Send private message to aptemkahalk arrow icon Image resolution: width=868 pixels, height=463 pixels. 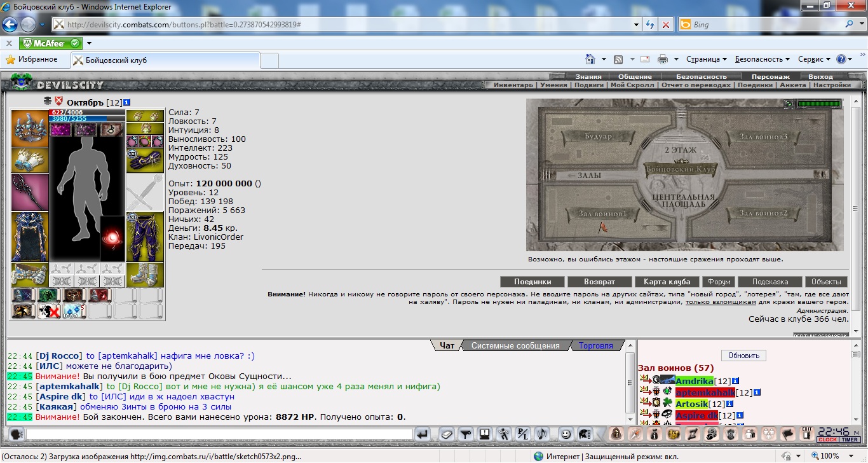click(x=645, y=392)
